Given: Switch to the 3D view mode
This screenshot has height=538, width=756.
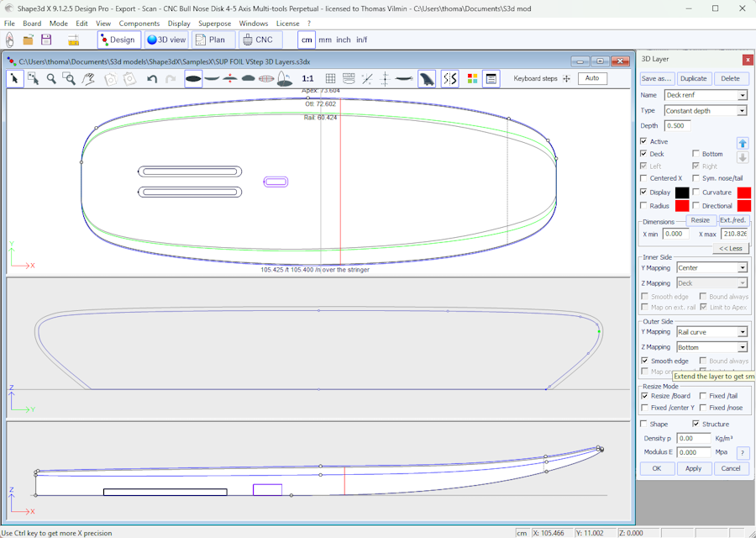Looking at the screenshot, I should point(165,40).
